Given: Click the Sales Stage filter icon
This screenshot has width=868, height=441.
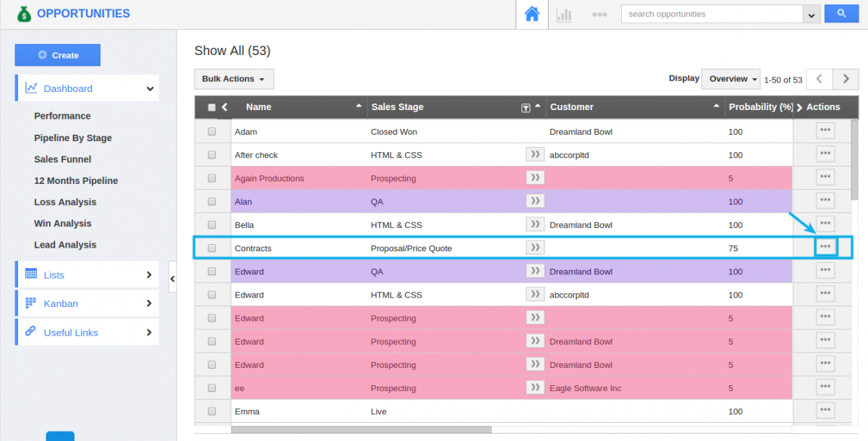Looking at the screenshot, I should tap(526, 108).
